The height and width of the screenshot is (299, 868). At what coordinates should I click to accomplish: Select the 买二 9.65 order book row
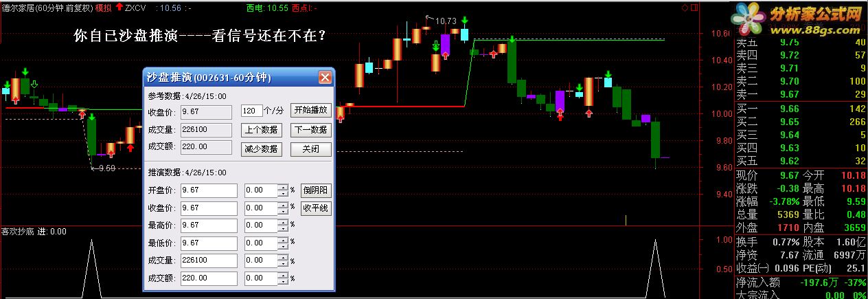(801, 122)
